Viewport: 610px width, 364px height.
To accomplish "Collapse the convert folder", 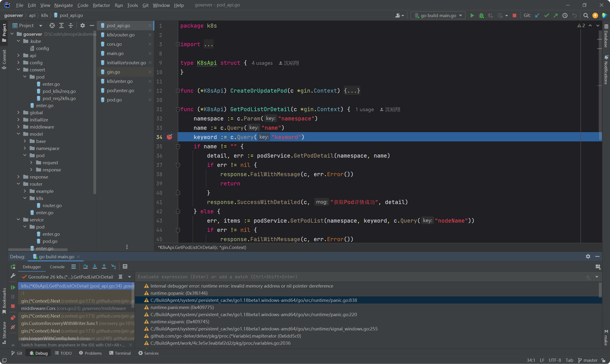I will coord(18,70).
